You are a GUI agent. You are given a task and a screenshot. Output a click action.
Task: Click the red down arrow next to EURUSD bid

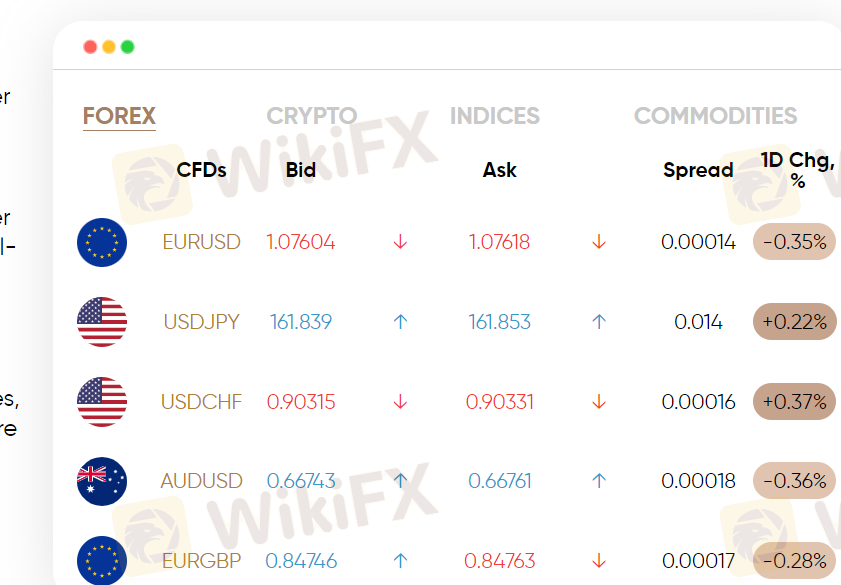pos(400,242)
